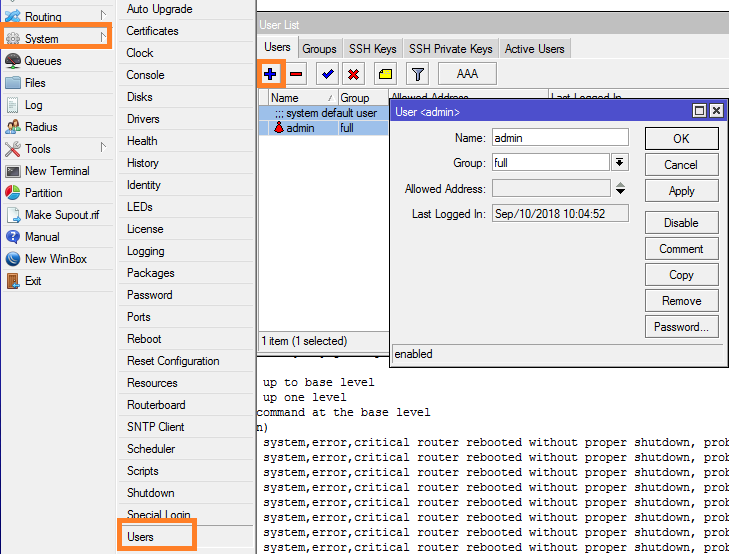The image size is (729, 554).
Task: Click the Files folder icon
Action: tap(13, 83)
